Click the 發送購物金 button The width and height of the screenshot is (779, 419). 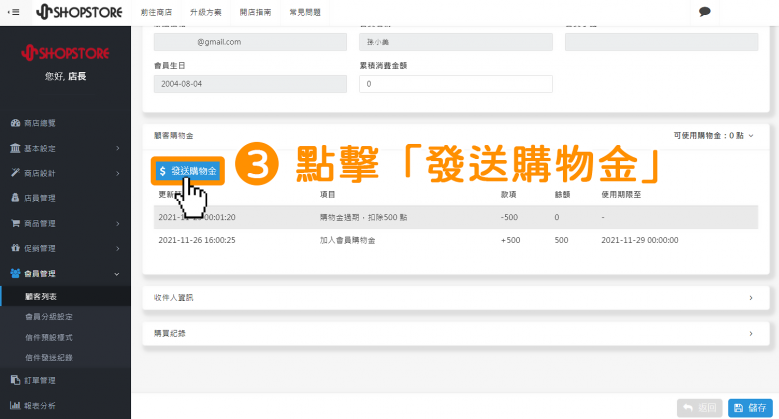tap(188, 171)
